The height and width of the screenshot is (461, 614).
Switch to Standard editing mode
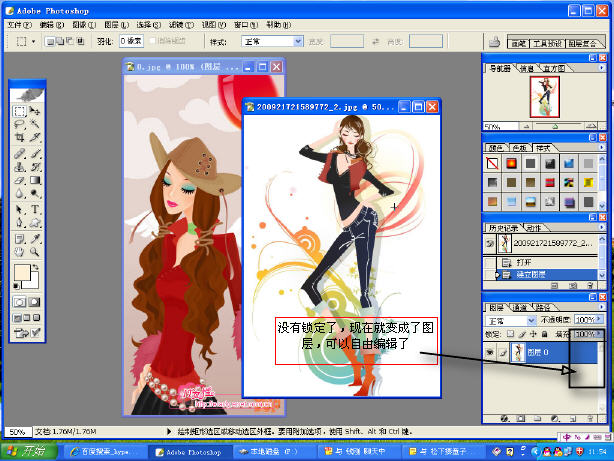point(20,302)
